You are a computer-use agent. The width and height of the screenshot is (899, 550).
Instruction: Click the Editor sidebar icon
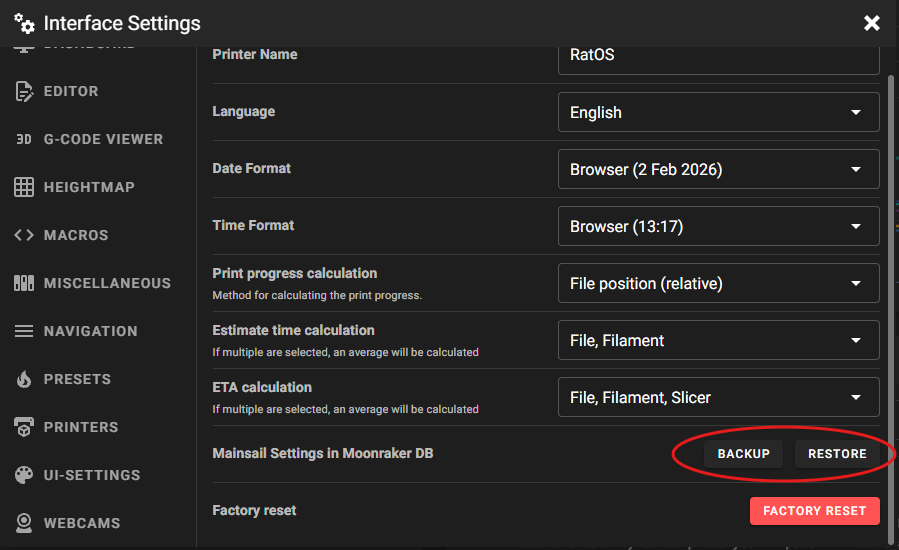[24, 91]
